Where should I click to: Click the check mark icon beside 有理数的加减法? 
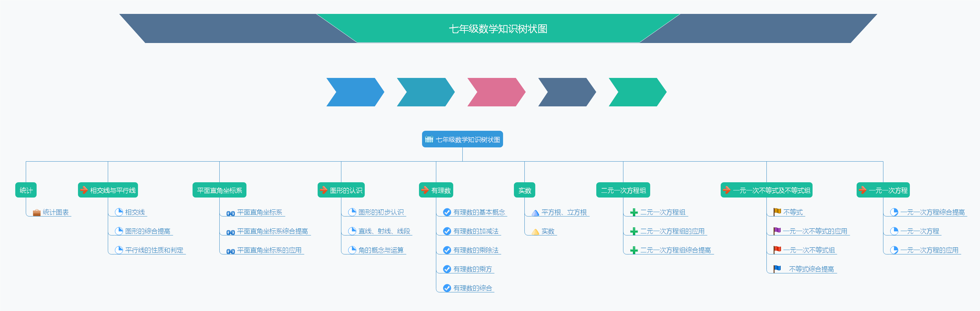tap(447, 231)
